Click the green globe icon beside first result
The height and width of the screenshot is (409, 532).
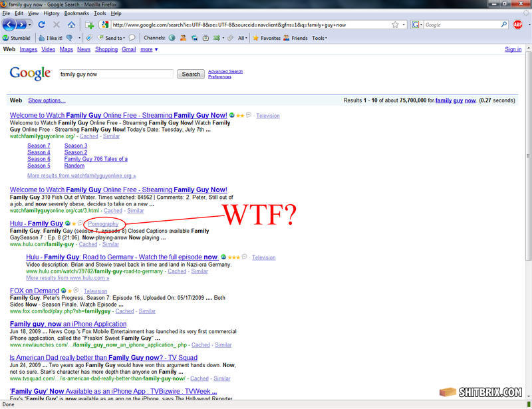231,115
